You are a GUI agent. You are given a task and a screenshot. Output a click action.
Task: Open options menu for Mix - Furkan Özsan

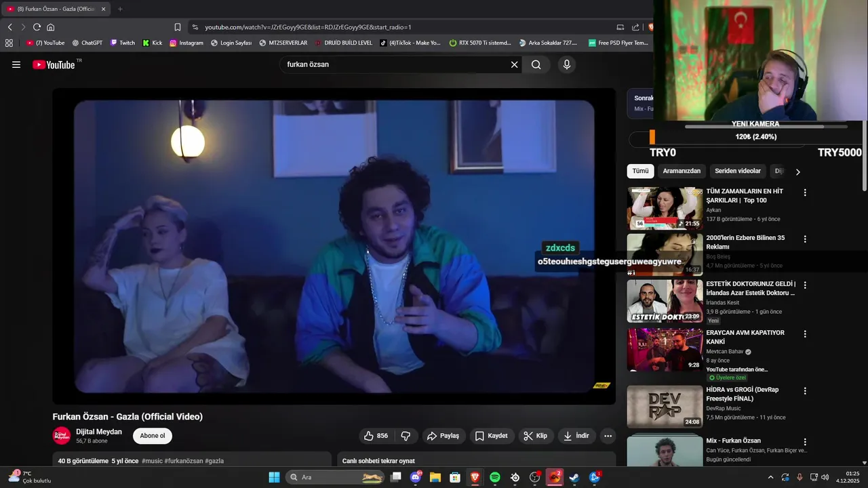coord(805,442)
